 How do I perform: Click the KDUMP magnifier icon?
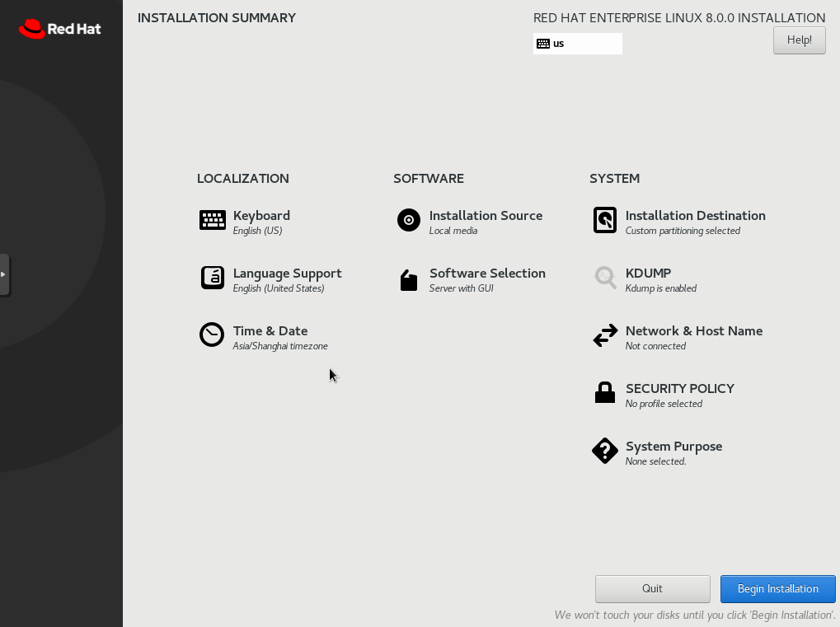pyautogui.click(x=605, y=278)
